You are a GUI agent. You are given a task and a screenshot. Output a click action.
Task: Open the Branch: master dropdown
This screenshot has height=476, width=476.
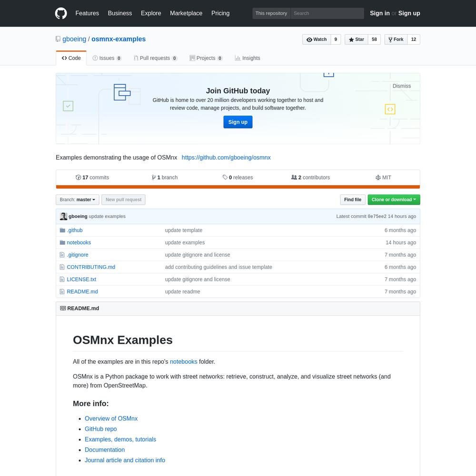(78, 200)
